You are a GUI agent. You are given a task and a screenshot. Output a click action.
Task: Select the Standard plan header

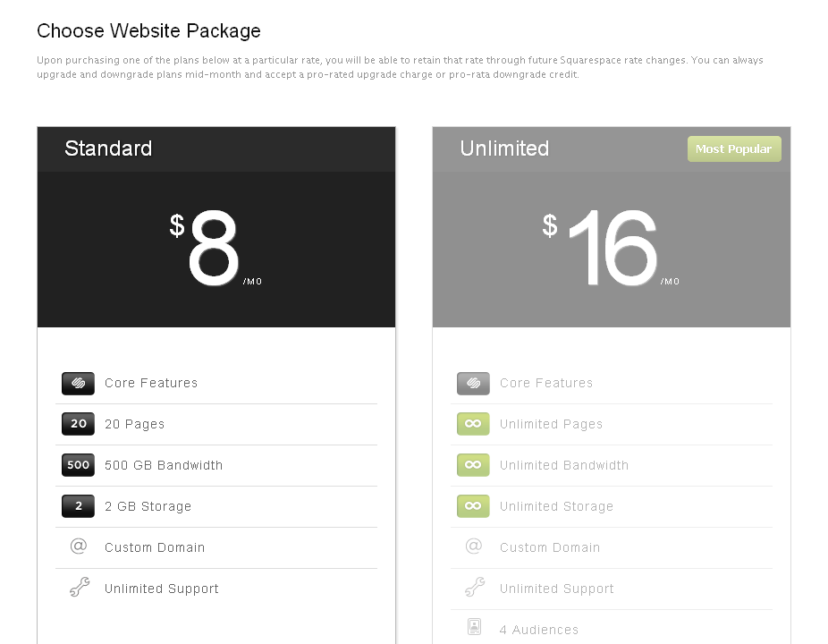point(108,148)
